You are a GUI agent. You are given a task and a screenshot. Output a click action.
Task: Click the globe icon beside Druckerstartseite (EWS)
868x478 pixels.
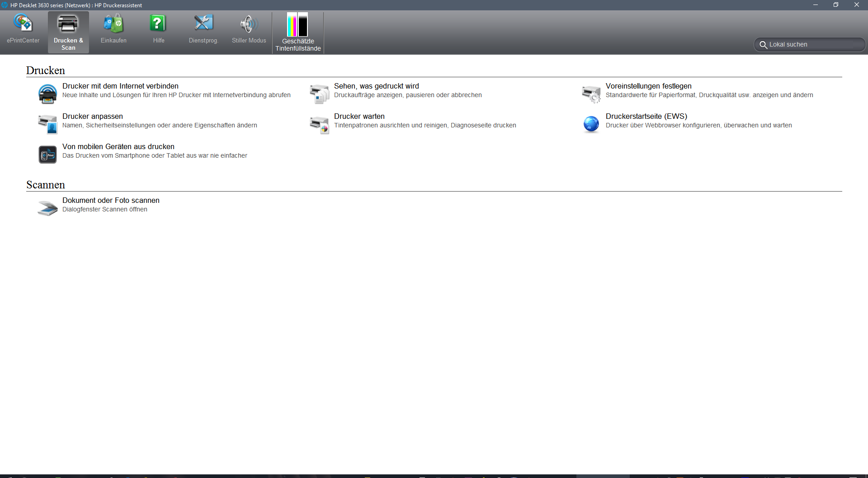tap(591, 124)
